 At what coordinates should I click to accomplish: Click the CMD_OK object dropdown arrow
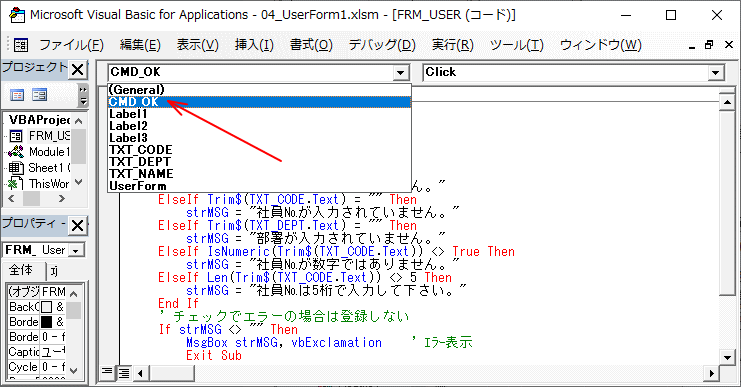click(400, 73)
